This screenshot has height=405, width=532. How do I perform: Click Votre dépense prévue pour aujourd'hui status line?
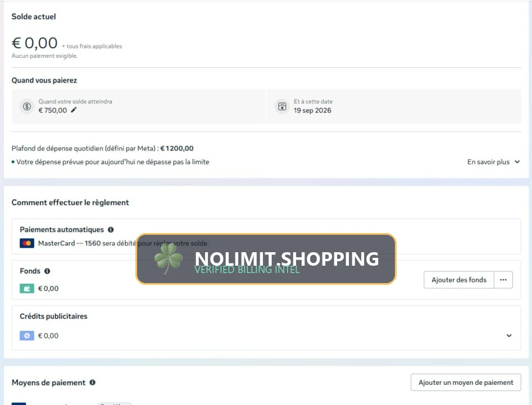[110, 162]
